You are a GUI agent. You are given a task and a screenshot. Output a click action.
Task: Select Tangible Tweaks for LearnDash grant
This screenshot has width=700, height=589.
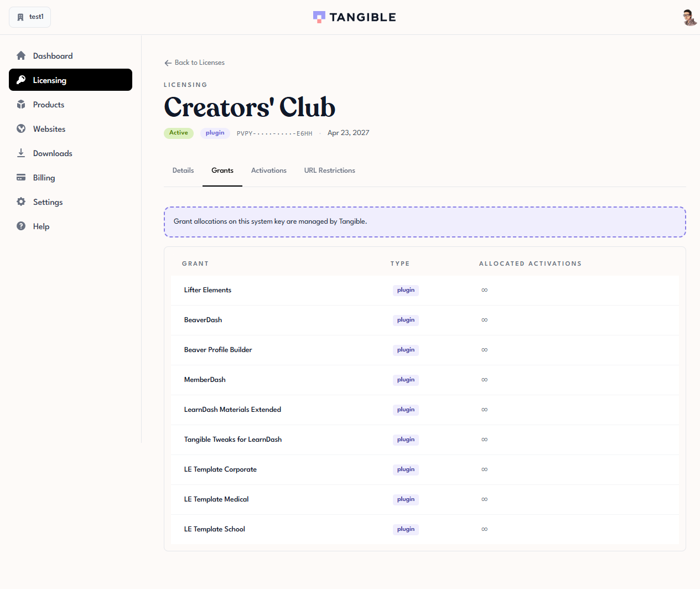point(425,440)
